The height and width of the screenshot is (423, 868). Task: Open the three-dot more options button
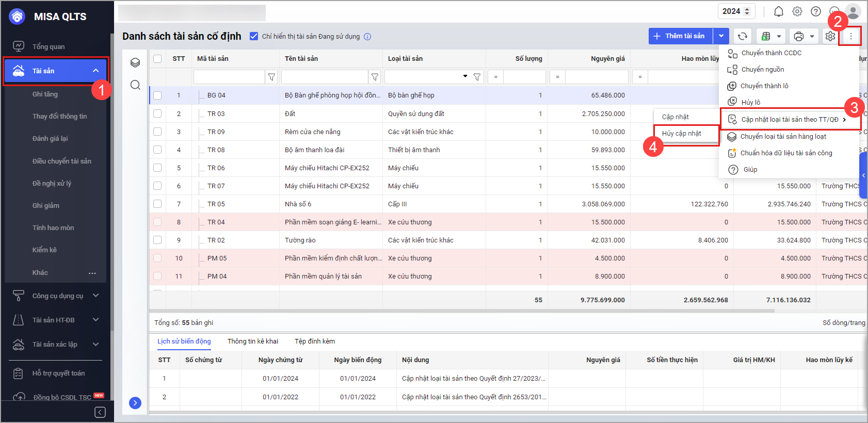(x=850, y=36)
